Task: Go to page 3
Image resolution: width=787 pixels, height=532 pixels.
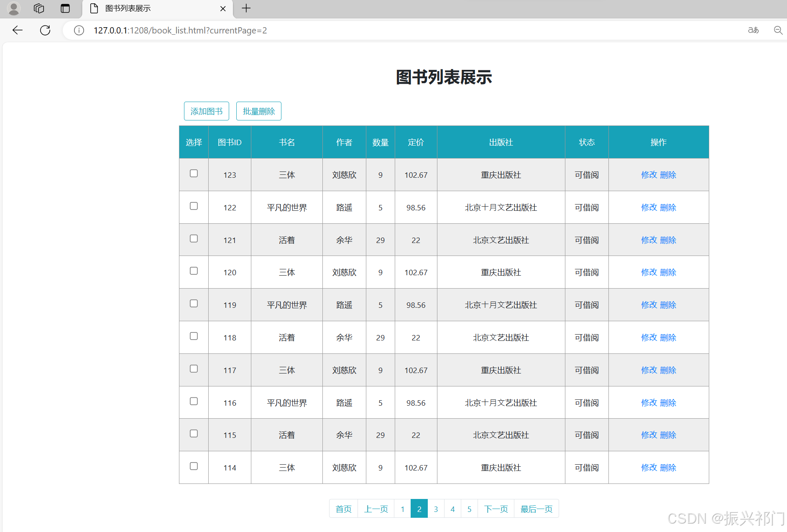Action: click(436, 509)
